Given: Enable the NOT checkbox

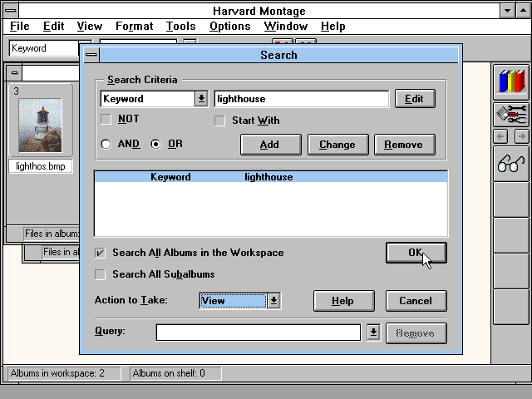Looking at the screenshot, I should point(106,119).
